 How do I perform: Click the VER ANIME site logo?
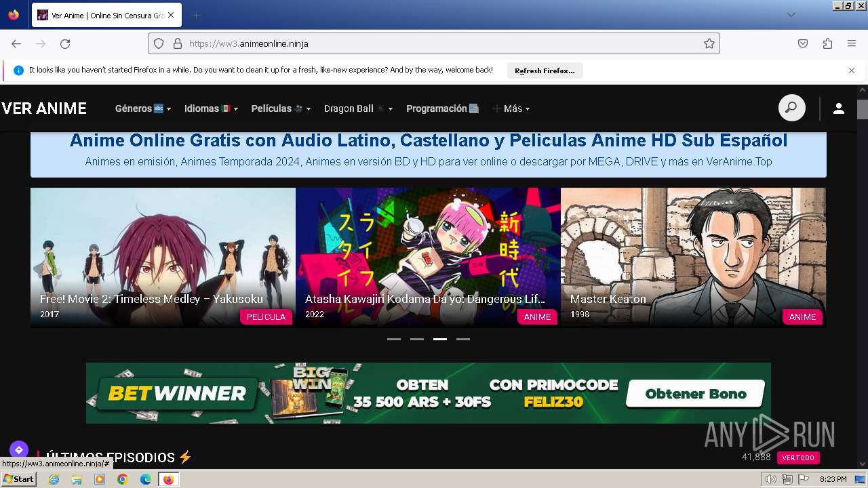[44, 108]
